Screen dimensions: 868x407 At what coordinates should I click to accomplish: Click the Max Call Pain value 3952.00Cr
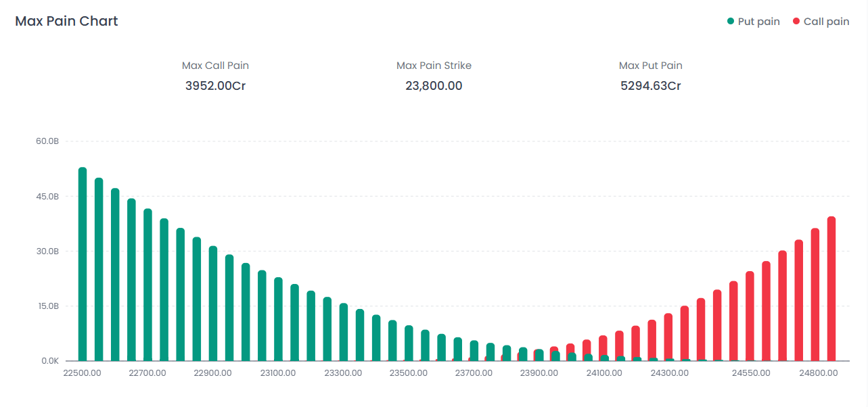tap(215, 86)
